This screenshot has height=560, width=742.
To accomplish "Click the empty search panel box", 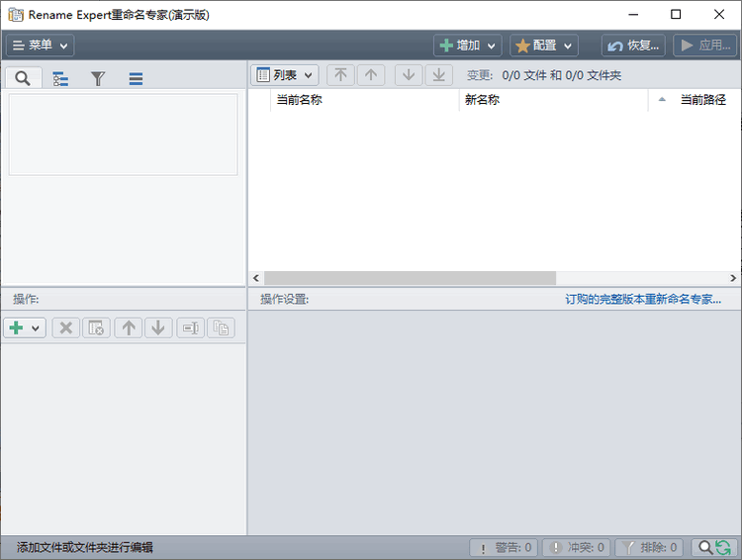I will (123, 135).
